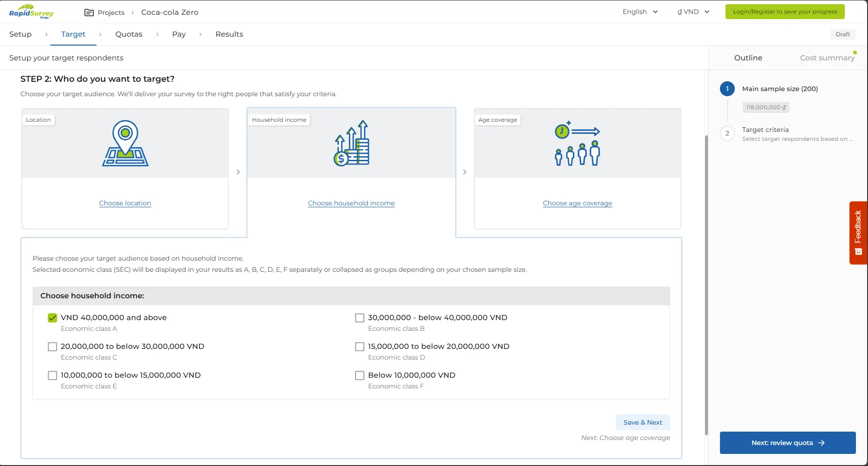Enable Below 10,000,000 VND option
Viewport: 868px width, 466px height.
(x=360, y=375)
